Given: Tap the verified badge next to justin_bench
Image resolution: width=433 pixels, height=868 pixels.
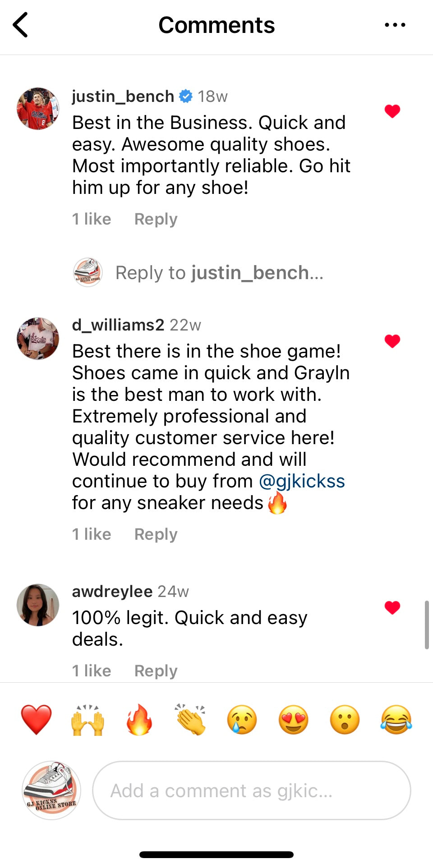Looking at the screenshot, I should point(186,96).
